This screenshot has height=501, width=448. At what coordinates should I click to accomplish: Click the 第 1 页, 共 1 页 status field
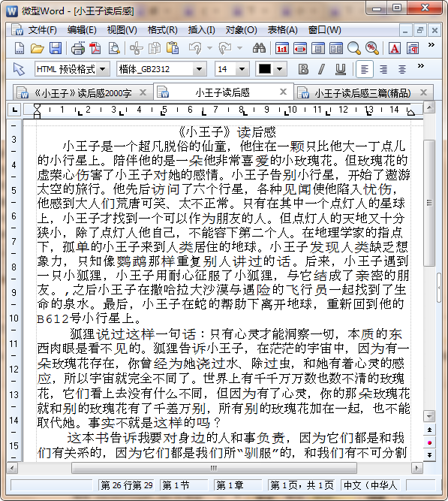(302, 485)
